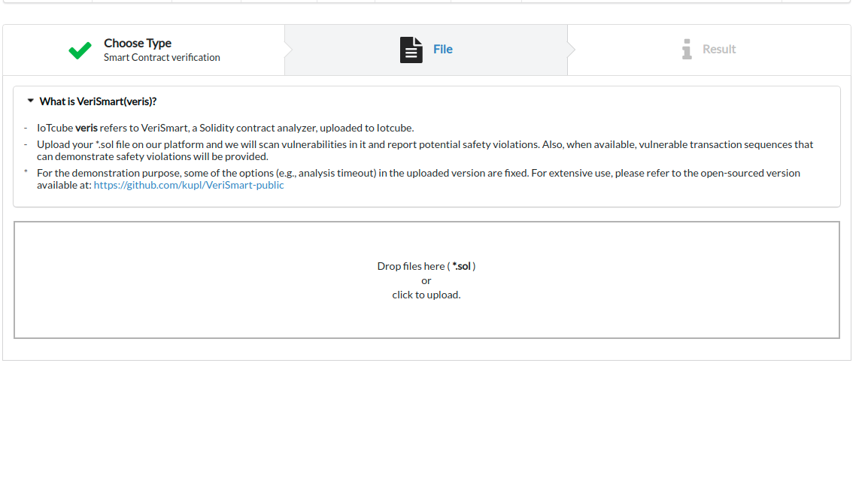The image size is (868, 487).
Task: Go back to the Choose Type step
Action: pyautogui.click(x=138, y=43)
